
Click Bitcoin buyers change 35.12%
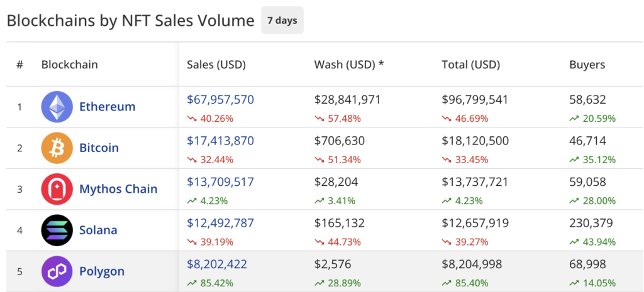[592, 160]
